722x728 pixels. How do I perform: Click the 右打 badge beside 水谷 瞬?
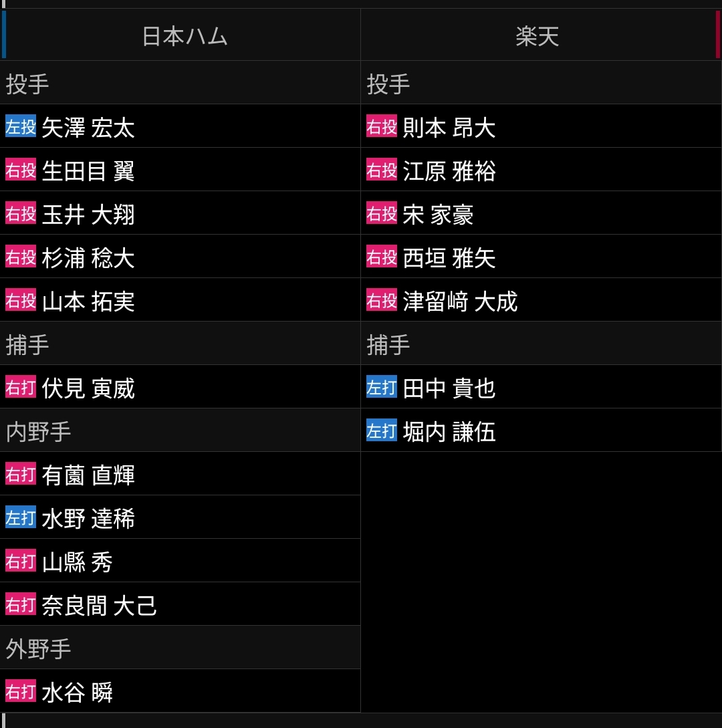point(21,691)
